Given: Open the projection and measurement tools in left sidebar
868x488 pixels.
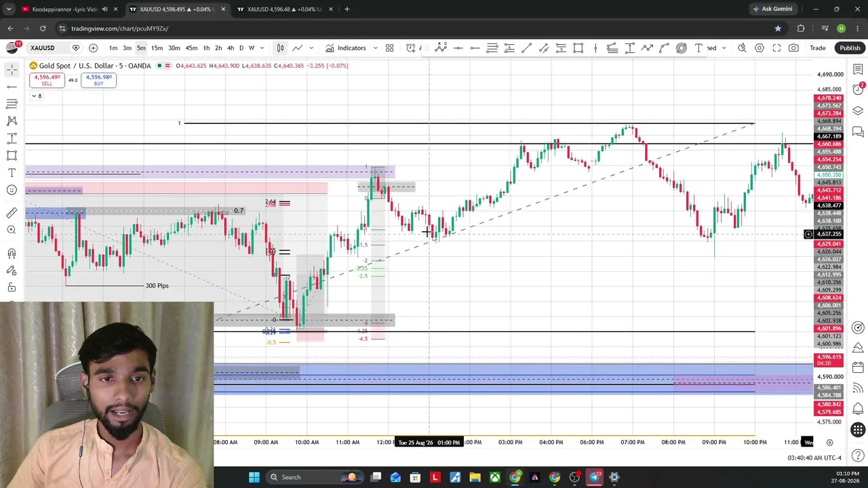Looking at the screenshot, I should (12, 138).
